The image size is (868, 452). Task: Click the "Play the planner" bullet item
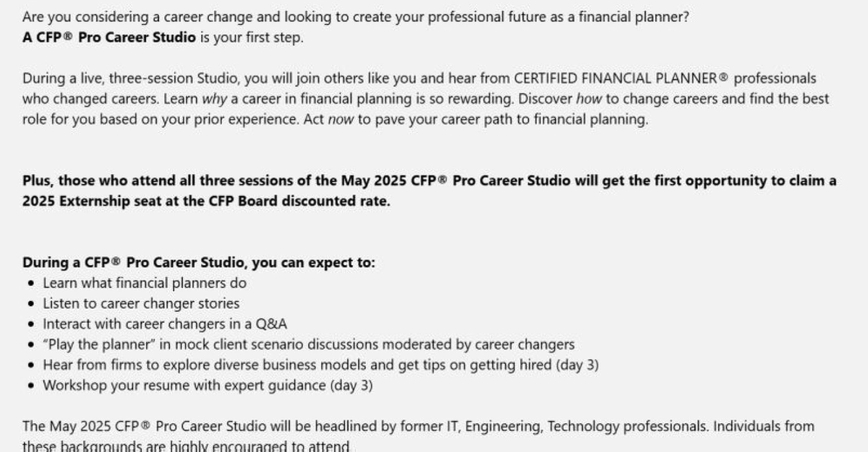coord(309,344)
